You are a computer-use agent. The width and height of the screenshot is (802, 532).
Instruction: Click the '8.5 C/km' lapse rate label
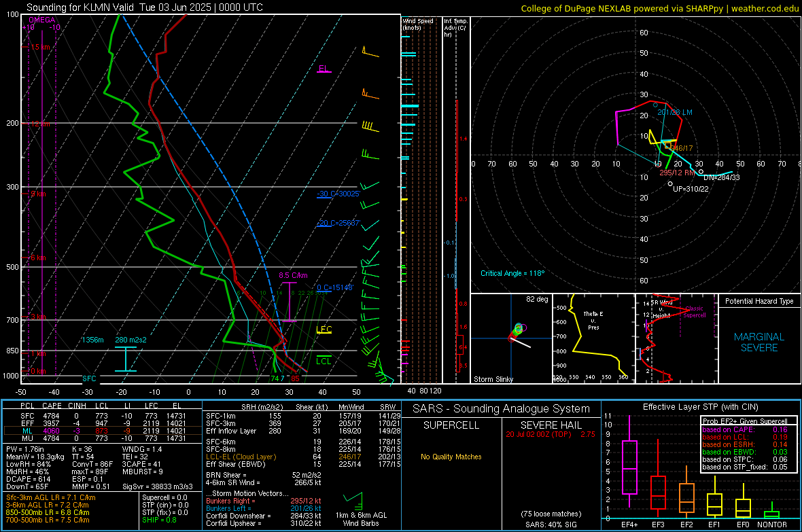coord(293,275)
